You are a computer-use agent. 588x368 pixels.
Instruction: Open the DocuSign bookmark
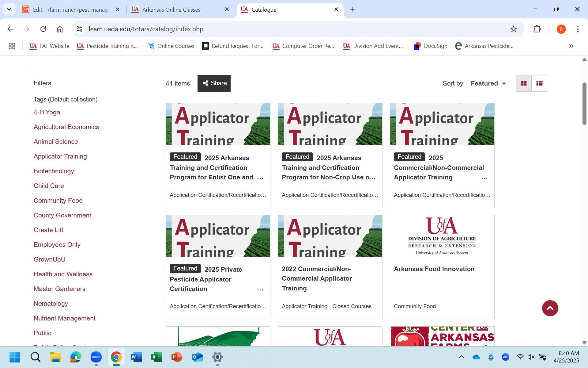[430, 46]
